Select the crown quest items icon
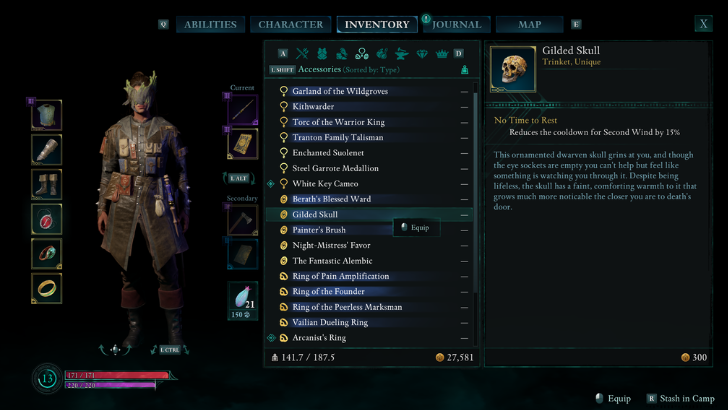728x410 pixels. pos(442,54)
